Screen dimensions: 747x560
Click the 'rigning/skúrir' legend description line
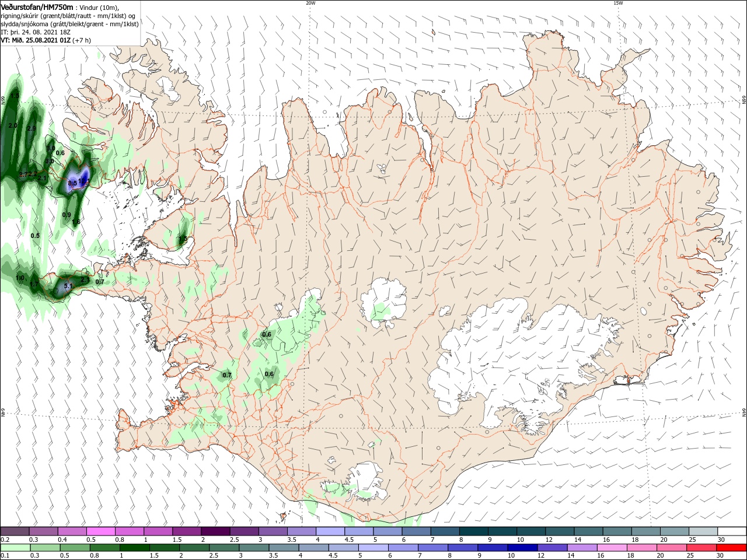[x=69, y=16]
